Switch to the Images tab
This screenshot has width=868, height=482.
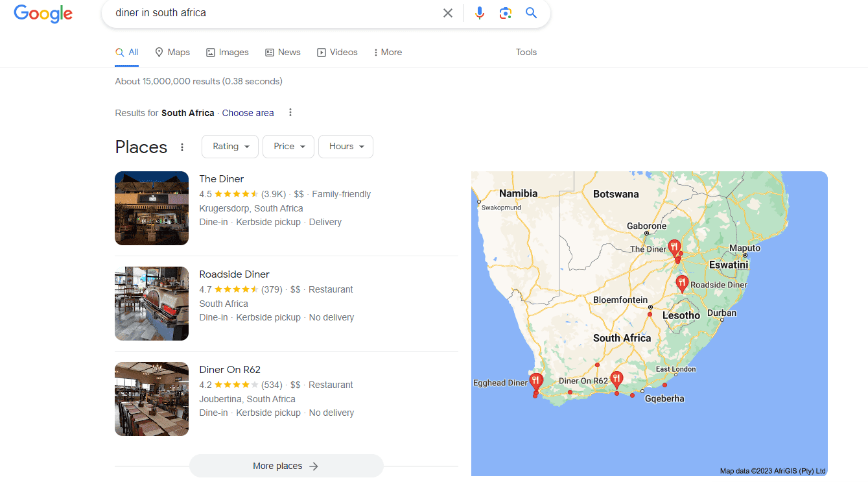pyautogui.click(x=227, y=52)
